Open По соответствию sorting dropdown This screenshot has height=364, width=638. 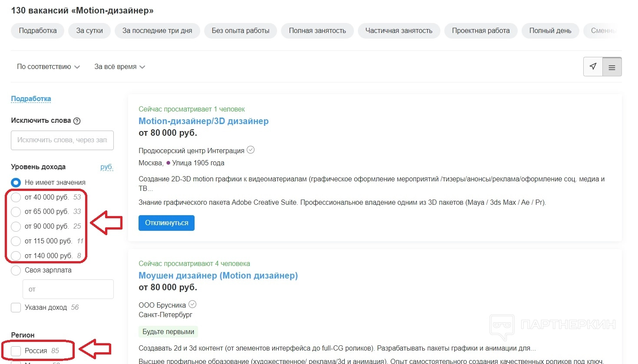48,67
